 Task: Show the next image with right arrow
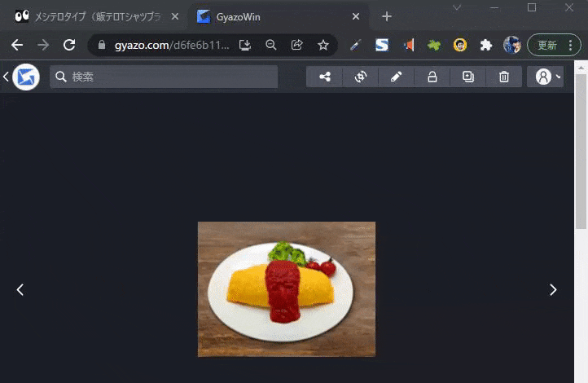(x=553, y=289)
